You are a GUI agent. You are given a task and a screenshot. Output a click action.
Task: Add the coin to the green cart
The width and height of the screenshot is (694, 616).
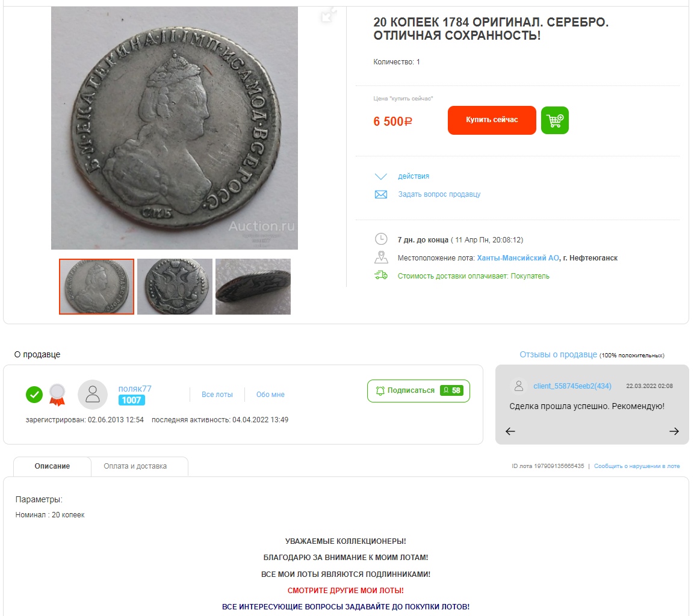point(554,120)
